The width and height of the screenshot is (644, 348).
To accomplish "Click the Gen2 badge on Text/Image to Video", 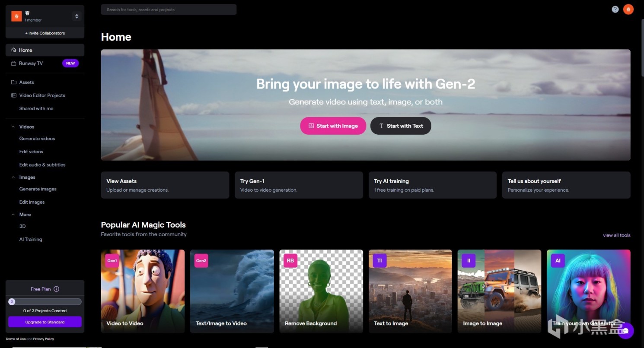I will click(x=201, y=261).
